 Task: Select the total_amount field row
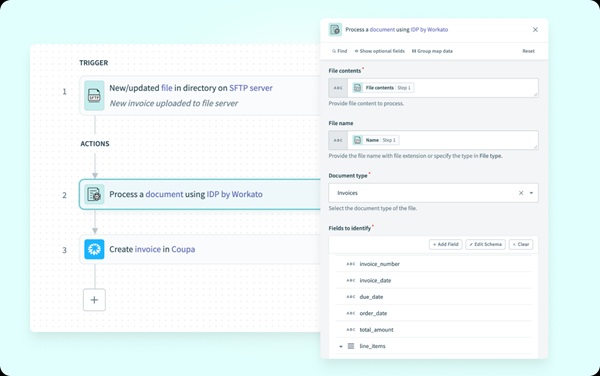point(434,330)
